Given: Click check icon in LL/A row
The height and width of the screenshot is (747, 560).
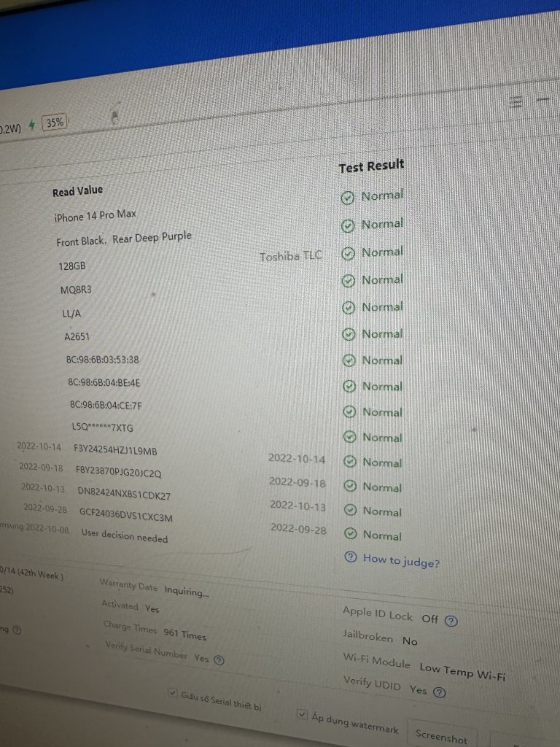Looking at the screenshot, I should (349, 308).
